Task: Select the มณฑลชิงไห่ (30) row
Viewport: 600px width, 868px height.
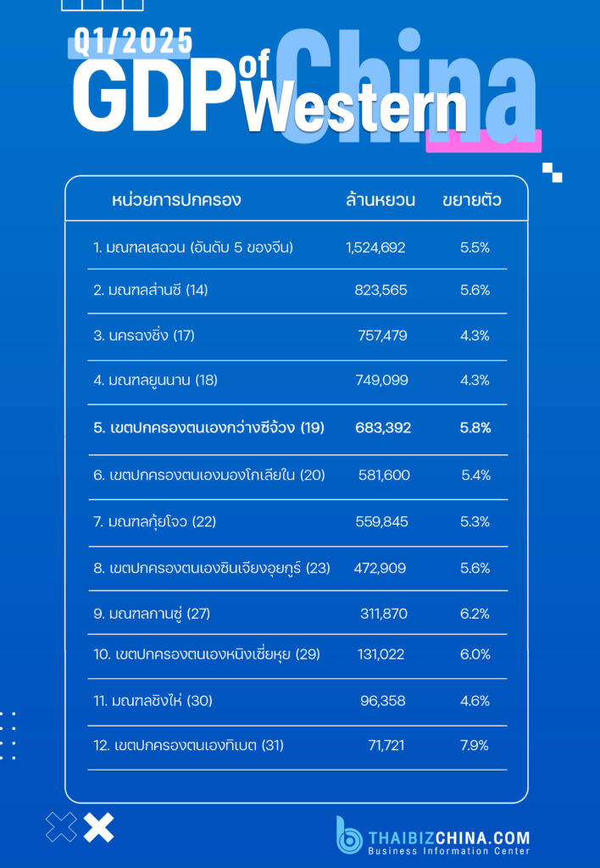Action: coord(297,701)
